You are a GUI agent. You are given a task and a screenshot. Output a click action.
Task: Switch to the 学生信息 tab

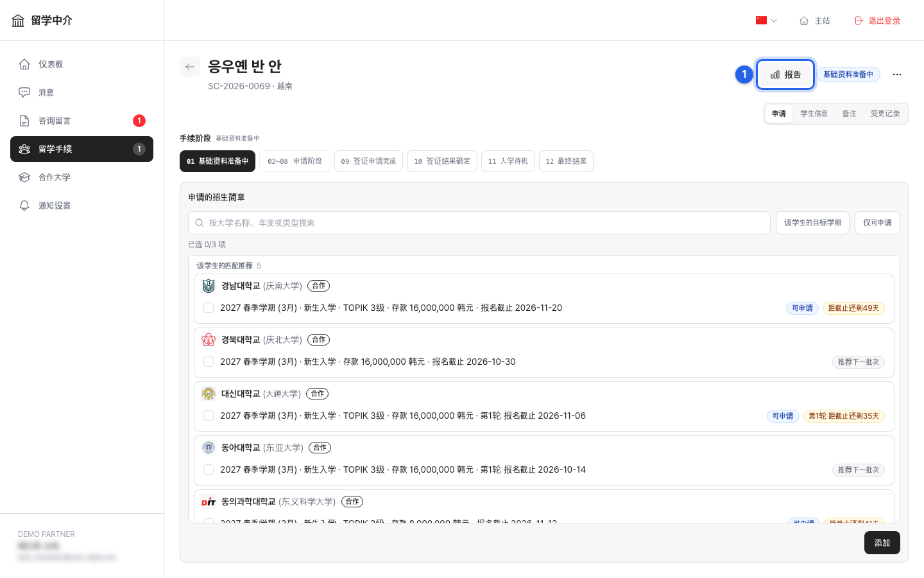(814, 114)
